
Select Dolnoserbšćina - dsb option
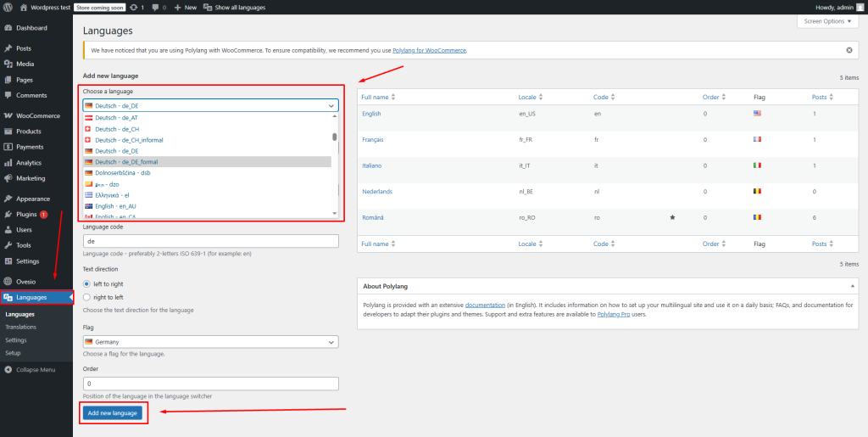tap(207, 173)
